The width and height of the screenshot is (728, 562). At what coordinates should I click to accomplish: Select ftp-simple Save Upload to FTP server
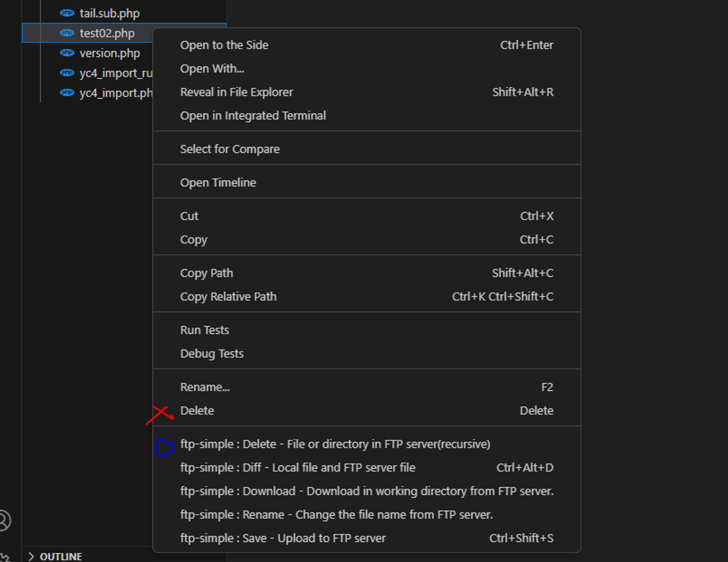click(283, 538)
